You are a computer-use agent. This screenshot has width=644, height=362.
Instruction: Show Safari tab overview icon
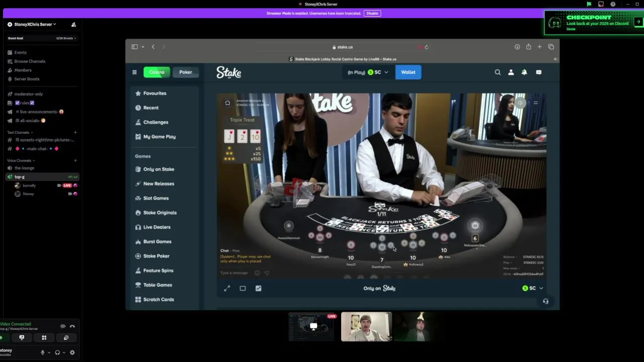tap(551, 47)
